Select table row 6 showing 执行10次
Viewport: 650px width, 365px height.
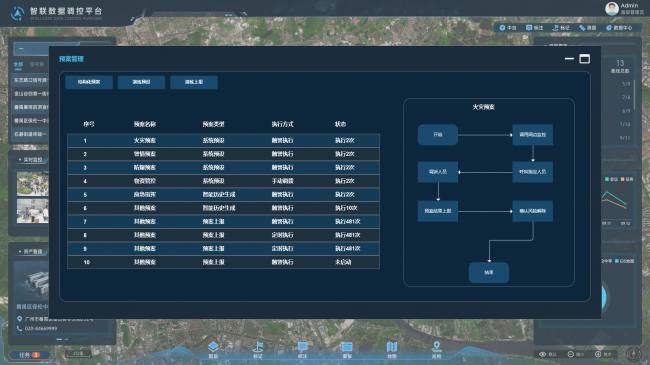223,208
